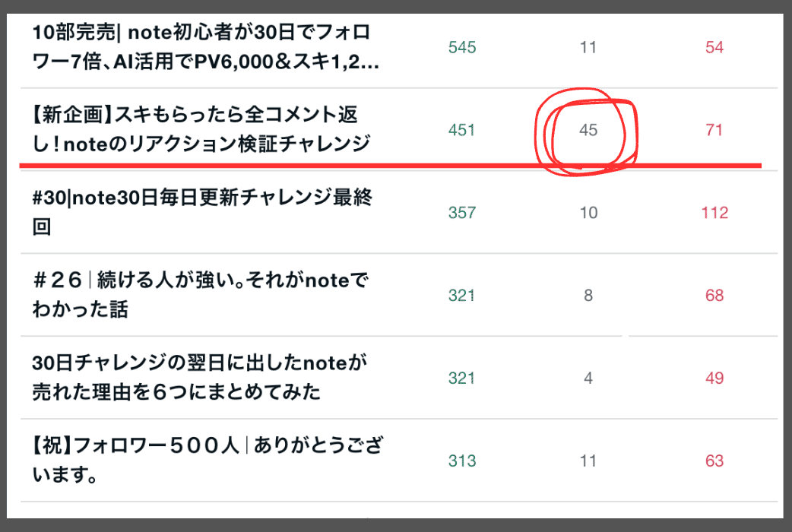Open the '【祝】フォロワー500人' article
Screen dimensions: 792x532
click(208, 461)
